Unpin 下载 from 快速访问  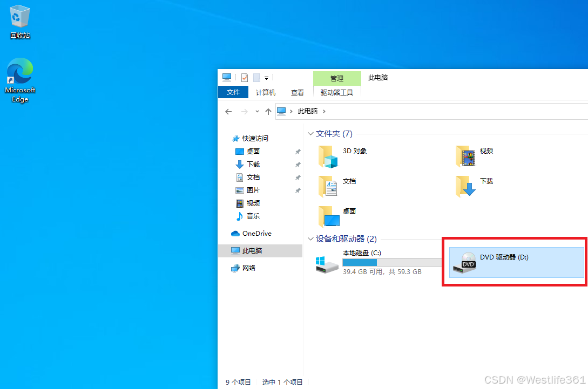pos(297,164)
